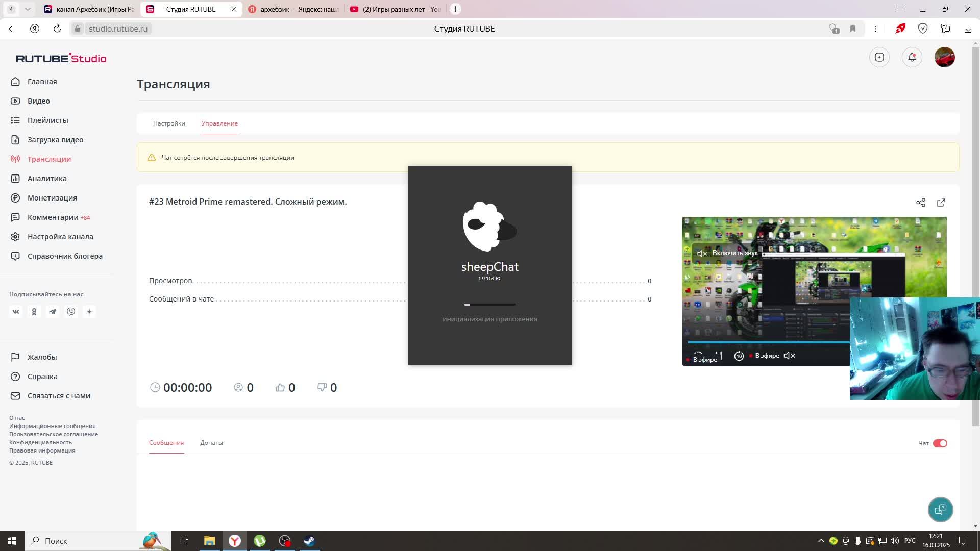
Task: Unmute the stream preview player
Action: click(789, 356)
